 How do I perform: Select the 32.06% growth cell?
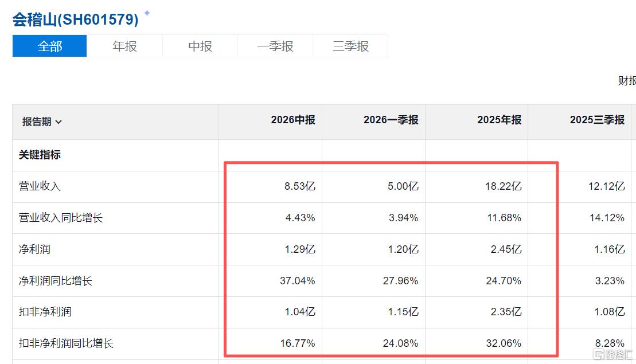tap(504, 343)
